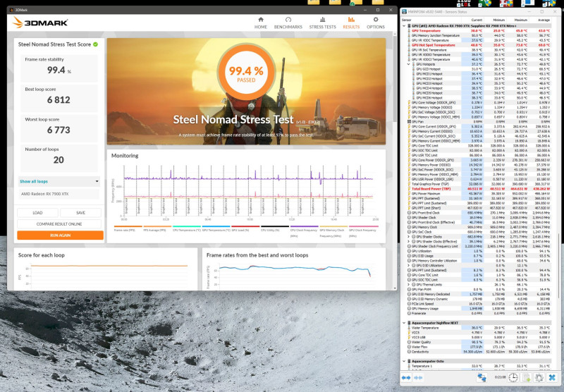Open HWiNFO sensor settings gear icon
Screen dimensions: 564x392
tap(539, 378)
